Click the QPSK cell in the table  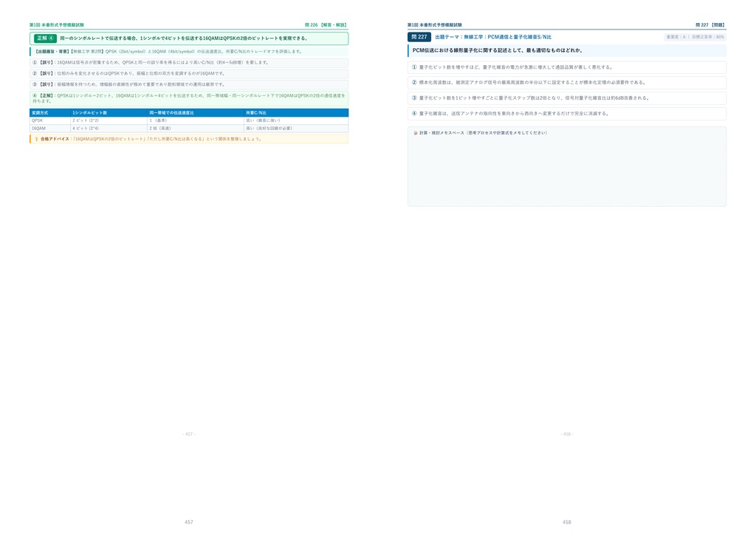click(50, 120)
